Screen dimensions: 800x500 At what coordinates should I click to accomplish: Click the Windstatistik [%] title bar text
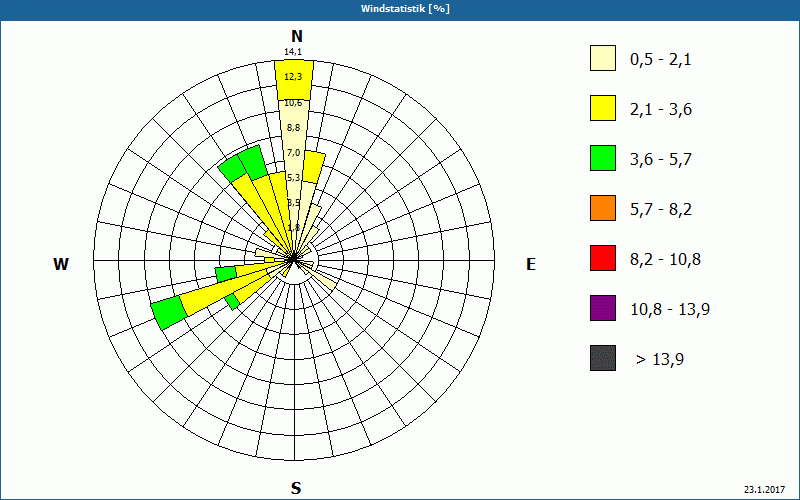tap(406, 9)
